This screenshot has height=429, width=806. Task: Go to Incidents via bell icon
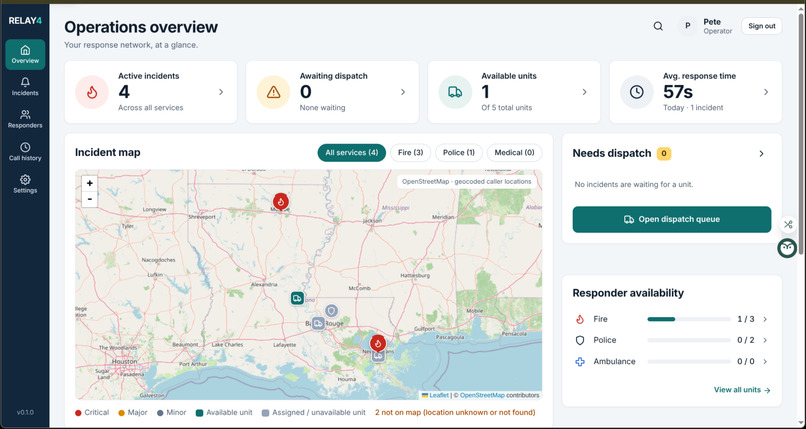coord(25,87)
